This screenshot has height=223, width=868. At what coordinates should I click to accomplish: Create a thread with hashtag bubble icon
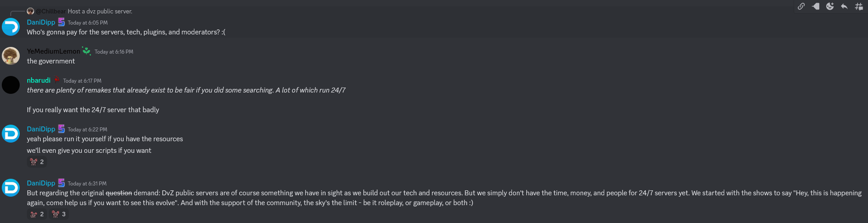click(x=859, y=6)
